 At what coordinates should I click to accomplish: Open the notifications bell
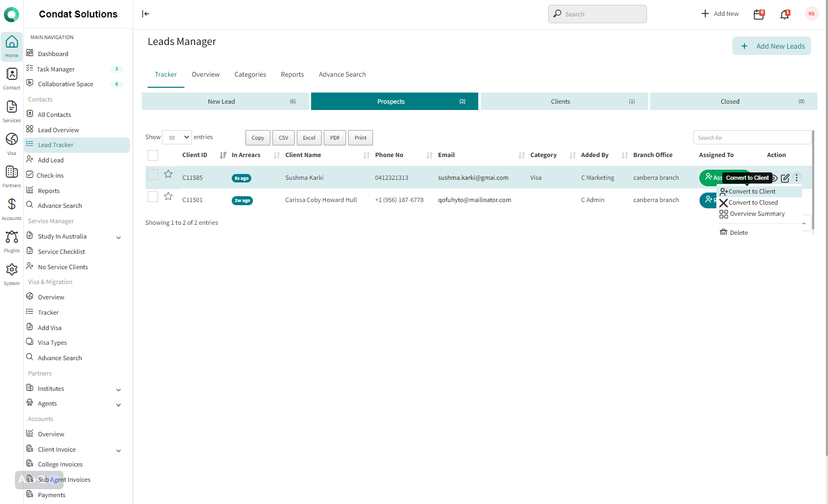coord(785,14)
